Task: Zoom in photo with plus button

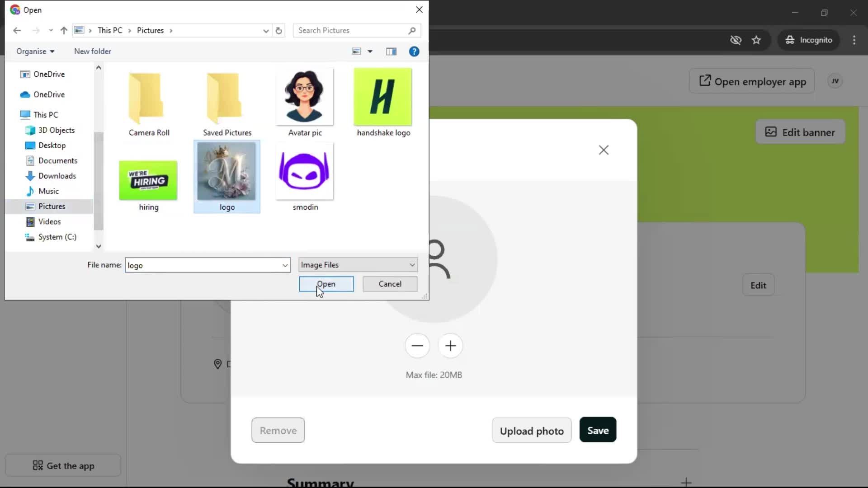Action: click(x=450, y=346)
